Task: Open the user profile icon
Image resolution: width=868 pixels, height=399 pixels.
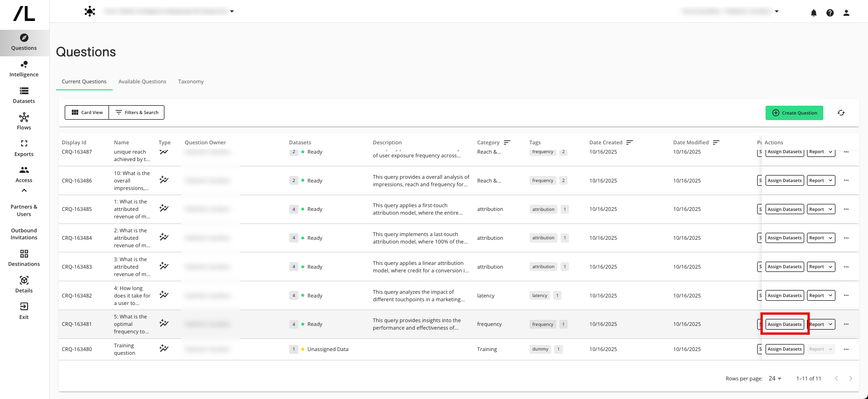Action: tap(847, 13)
